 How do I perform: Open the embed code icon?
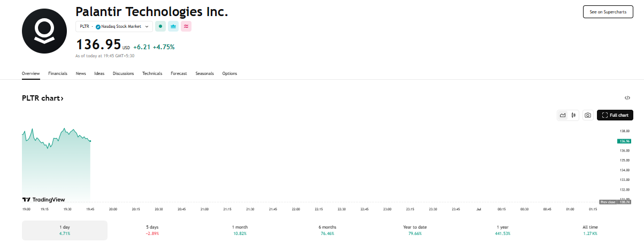pyautogui.click(x=627, y=98)
